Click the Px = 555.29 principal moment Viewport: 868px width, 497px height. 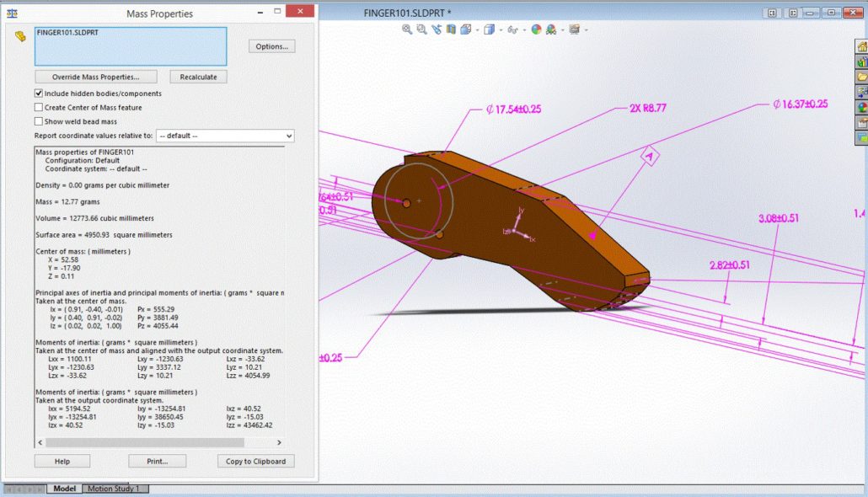[x=156, y=309]
